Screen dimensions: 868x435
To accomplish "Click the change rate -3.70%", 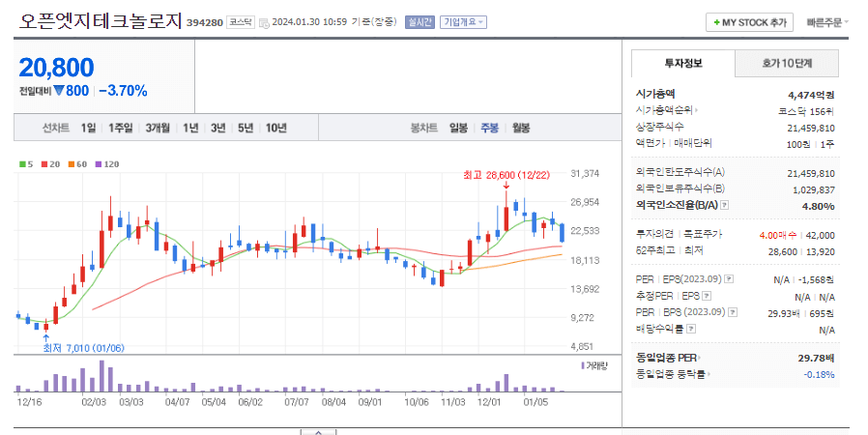I will click(x=123, y=91).
